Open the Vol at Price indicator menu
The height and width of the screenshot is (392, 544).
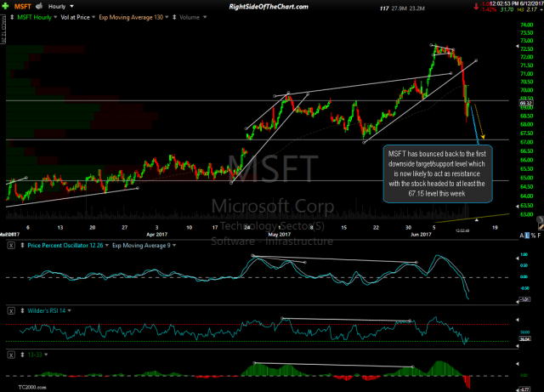[x=77, y=17]
